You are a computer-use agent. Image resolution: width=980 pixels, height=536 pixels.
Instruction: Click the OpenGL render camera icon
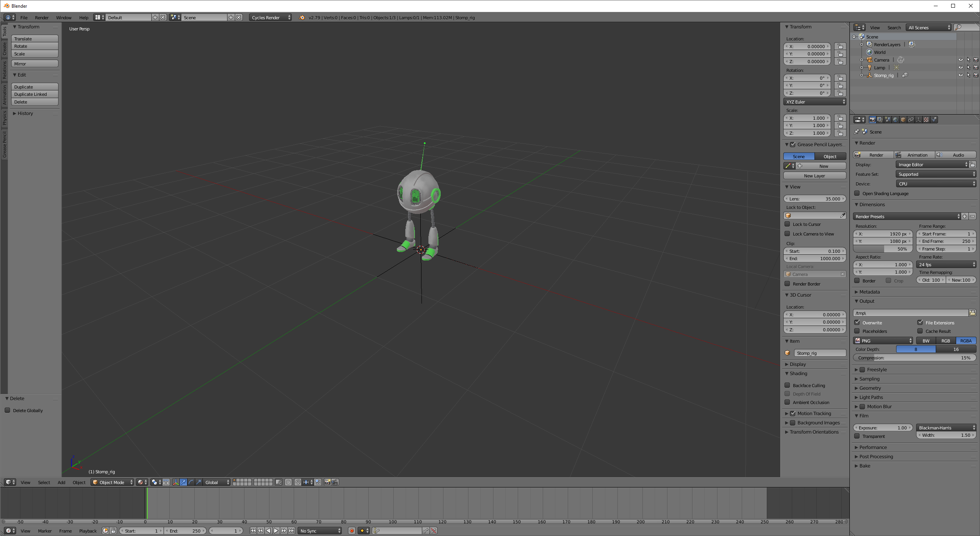pyautogui.click(x=327, y=482)
